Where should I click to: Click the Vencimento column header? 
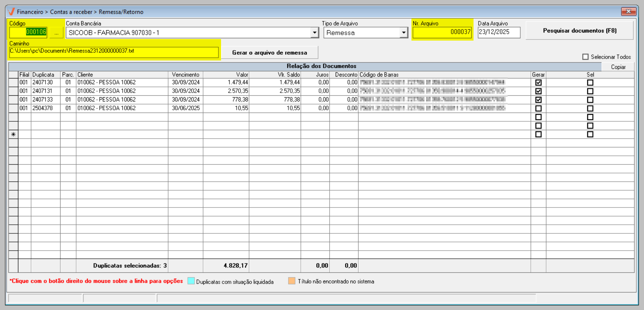coord(185,75)
